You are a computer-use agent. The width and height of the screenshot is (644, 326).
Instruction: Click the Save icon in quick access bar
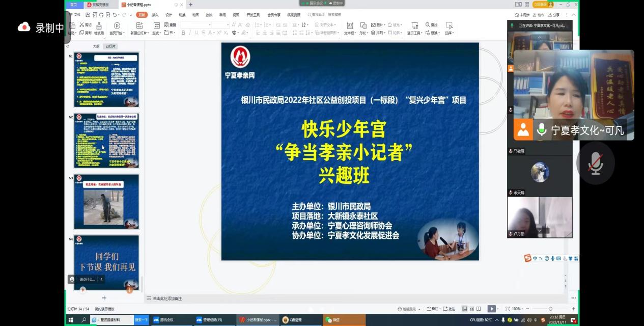tap(88, 15)
